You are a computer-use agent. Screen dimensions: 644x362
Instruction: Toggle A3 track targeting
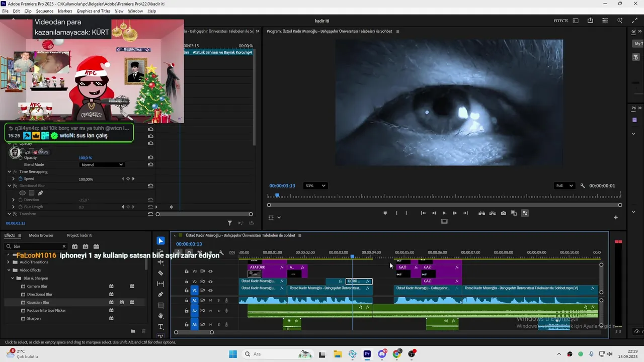pyautogui.click(x=195, y=324)
